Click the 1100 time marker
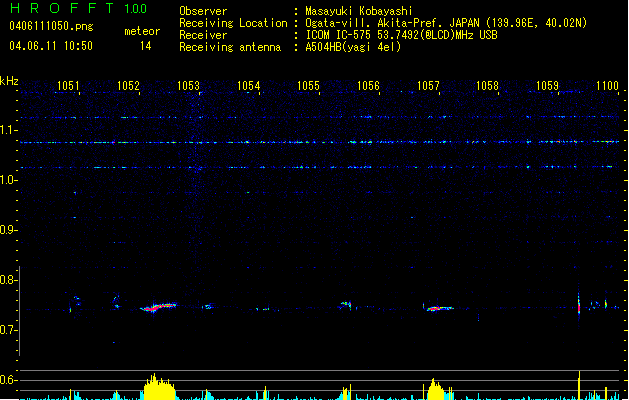629x400 pixels. [x=607, y=85]
